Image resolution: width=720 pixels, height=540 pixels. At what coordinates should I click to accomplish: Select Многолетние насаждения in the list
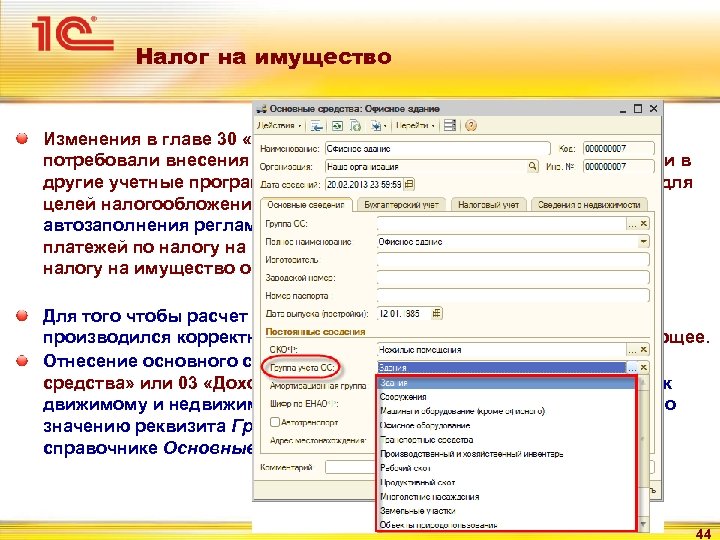[507, 496]
